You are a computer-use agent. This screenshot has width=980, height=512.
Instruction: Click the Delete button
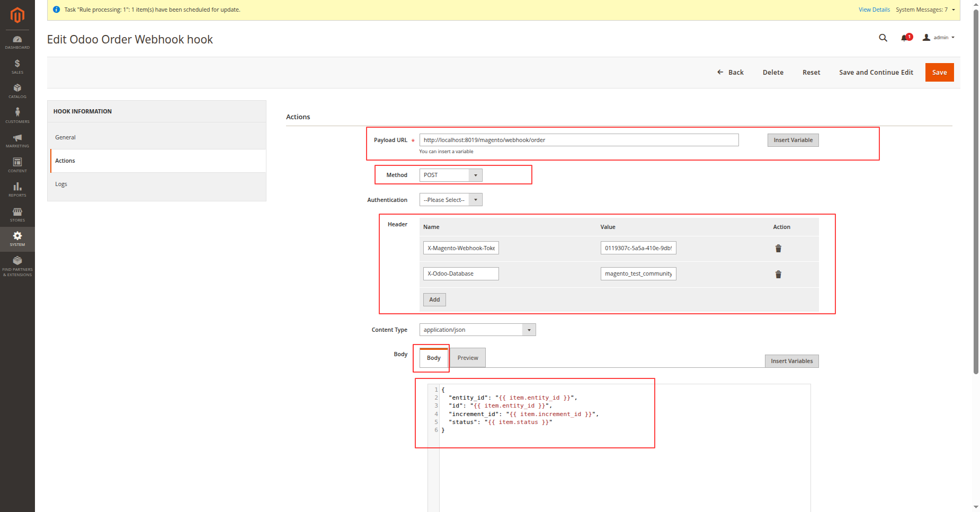[x=773, y=73]
